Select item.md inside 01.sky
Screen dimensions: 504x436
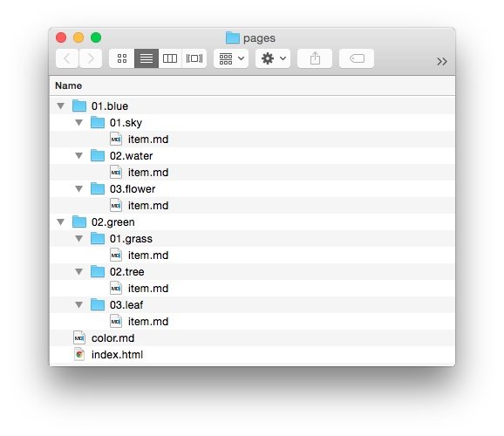[252, 140]
